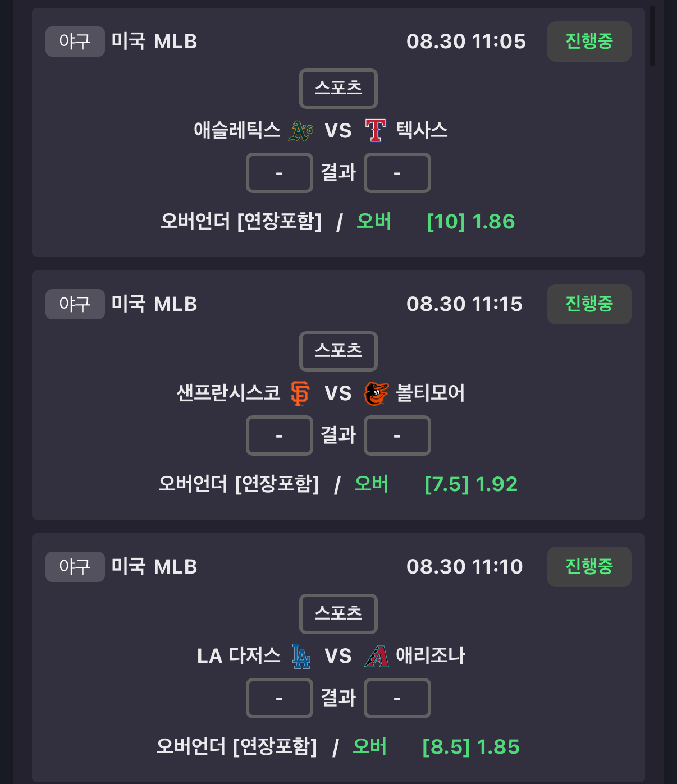Click the Texas Rangers T logo
This screenshot has width=677, height=784.
pos(376,130)
